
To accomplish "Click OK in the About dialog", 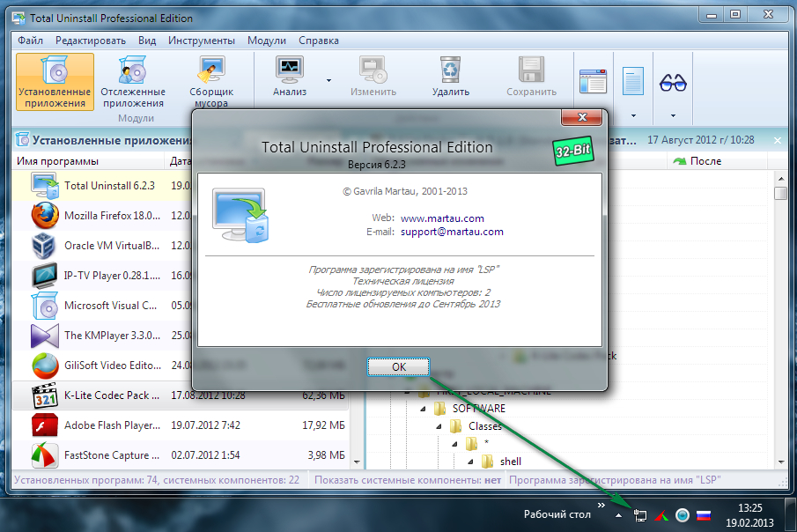I will (398, 366).
